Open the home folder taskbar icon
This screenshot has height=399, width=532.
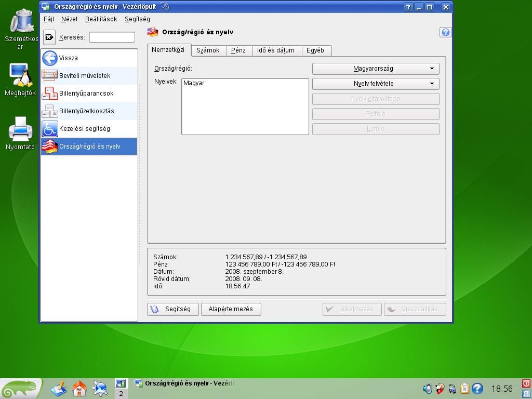click(79, 389)
